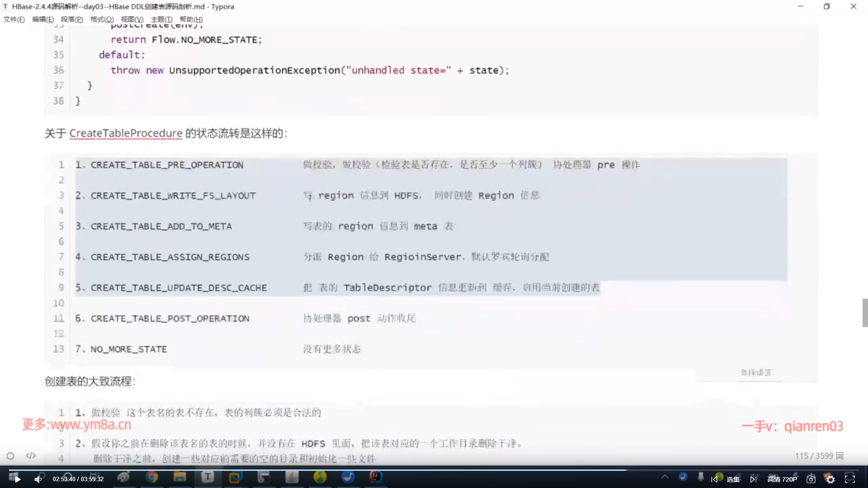
Task: Enter fullscreen video mode
Action: coord(850,479)
